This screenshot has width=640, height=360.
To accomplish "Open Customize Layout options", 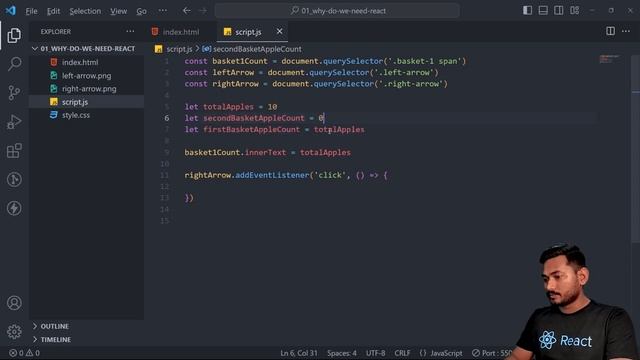I will click(575, 11).
